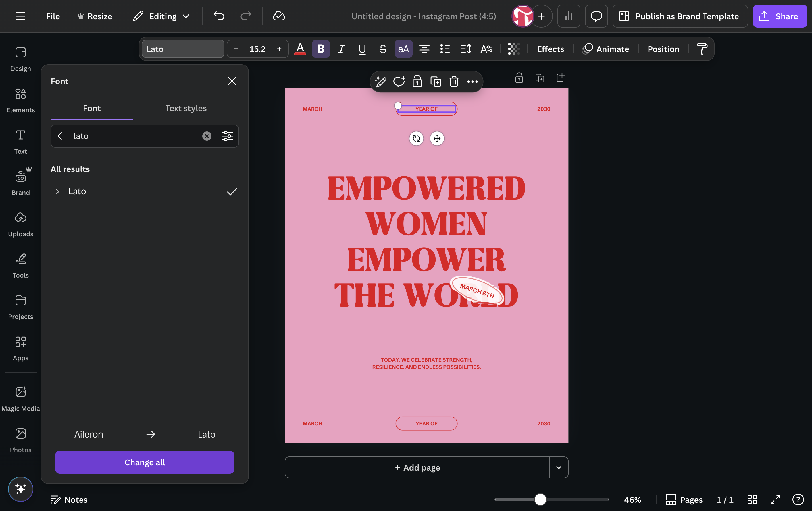Open the Lato font dropdown in toolbar
This screenshot has height=511, width=812.
click(x=183, y=49)
